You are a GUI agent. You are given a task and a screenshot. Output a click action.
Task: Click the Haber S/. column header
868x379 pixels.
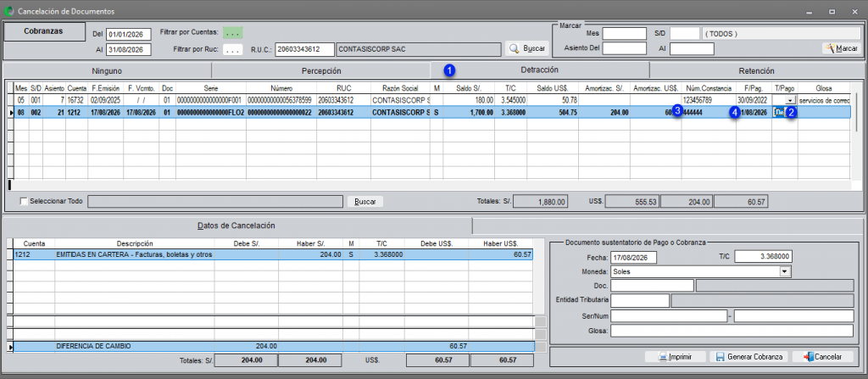pyautogui.click(x=310, y=243)
